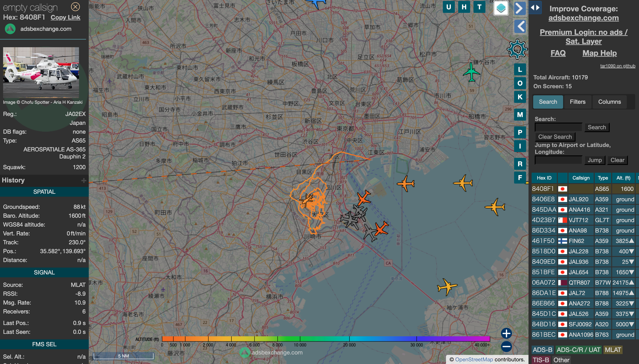639x364 pixels.
Task: Click the Jump button
Action: pos(594,160)
